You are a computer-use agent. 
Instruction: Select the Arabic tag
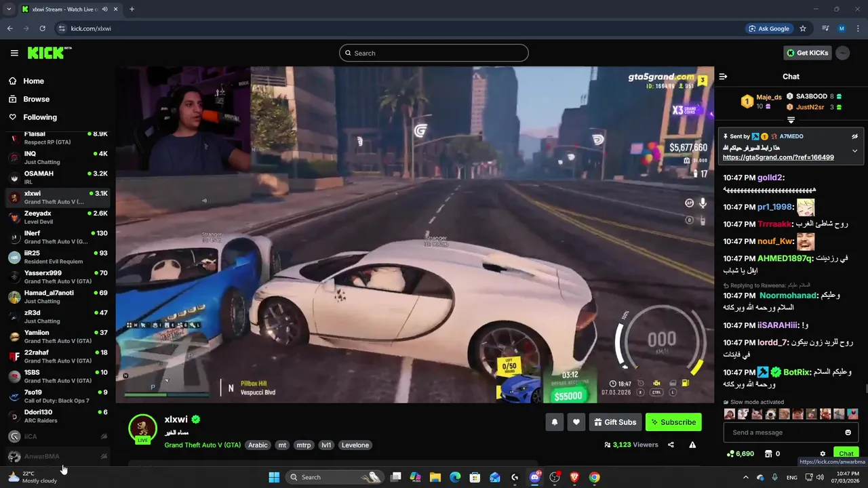click(258, 445)
